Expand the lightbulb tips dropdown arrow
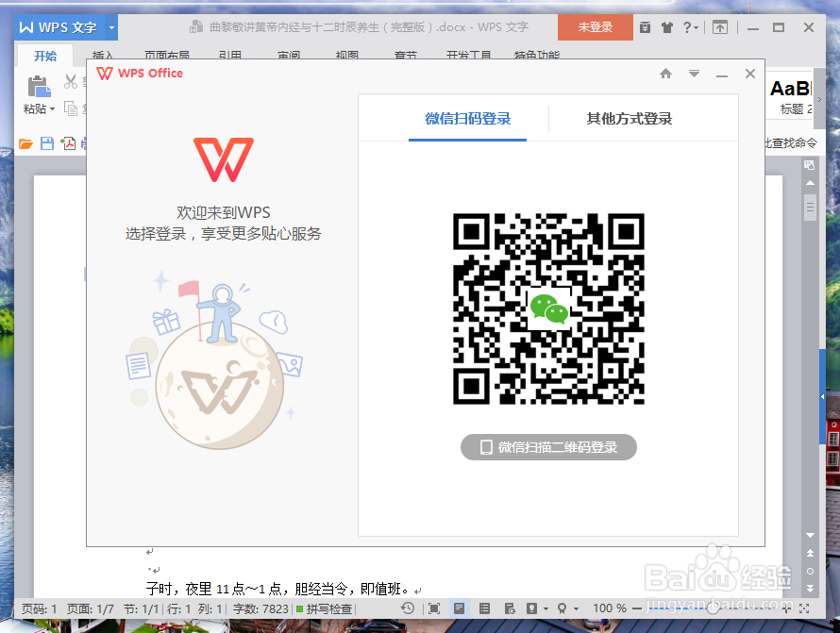The image size is (840, 633). (x=576, y=608)
